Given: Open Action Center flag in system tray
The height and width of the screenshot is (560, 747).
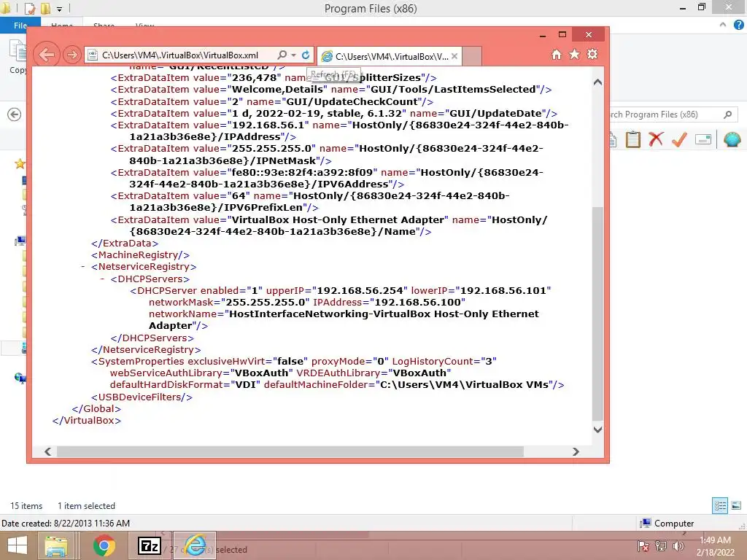Looking at the screenshot, I should pos(643,546).
